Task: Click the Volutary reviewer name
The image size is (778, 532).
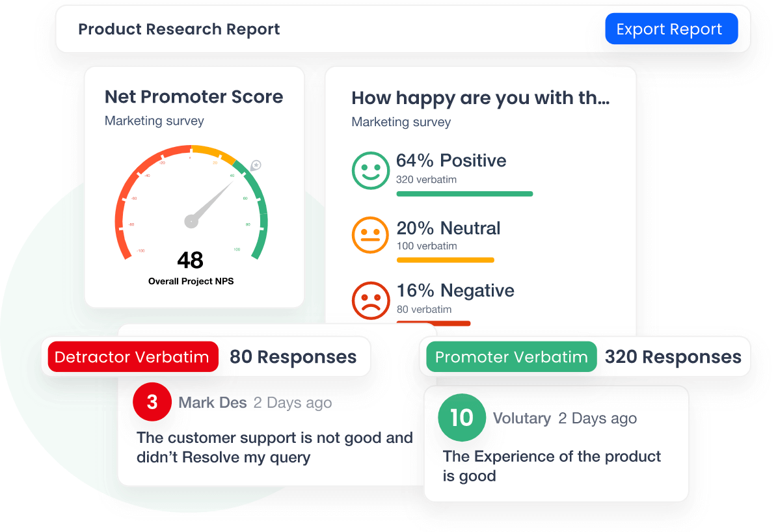Action: [x=522, y=418]
